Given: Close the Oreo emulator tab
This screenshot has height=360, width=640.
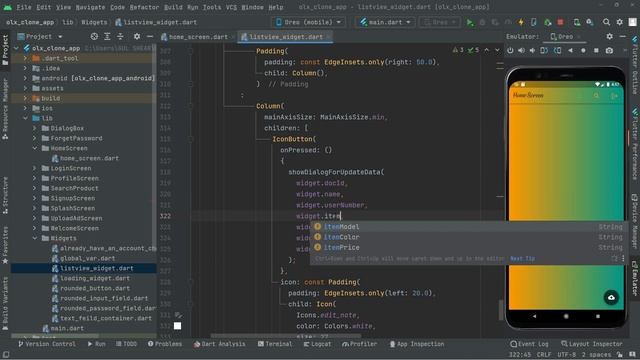Looking at the screenshot, I should (x=579, y=37).
